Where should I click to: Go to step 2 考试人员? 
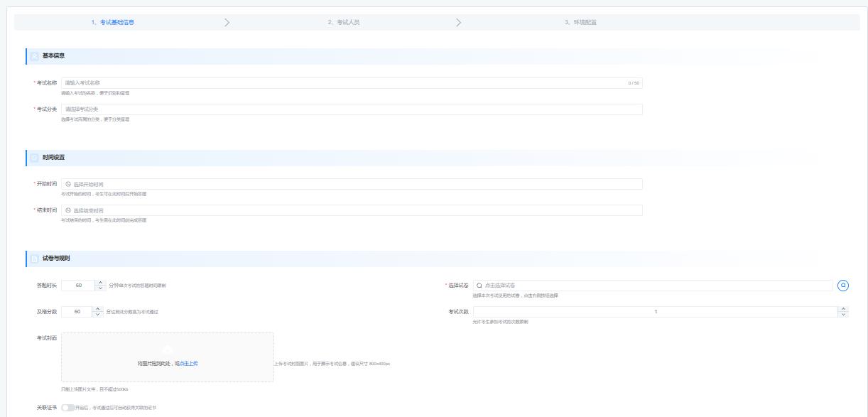point(343,22)
